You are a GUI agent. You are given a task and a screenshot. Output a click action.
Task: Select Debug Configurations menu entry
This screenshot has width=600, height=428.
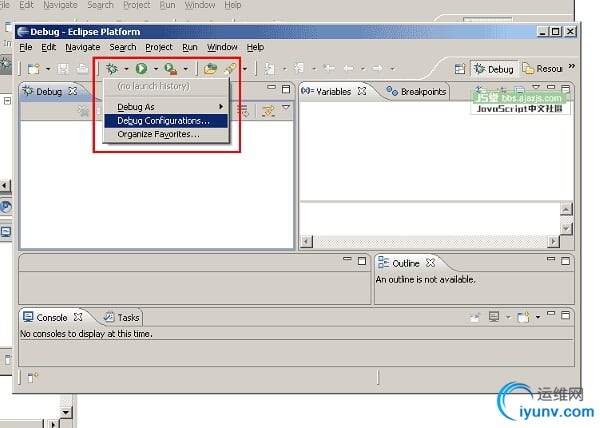click(166, 121)
